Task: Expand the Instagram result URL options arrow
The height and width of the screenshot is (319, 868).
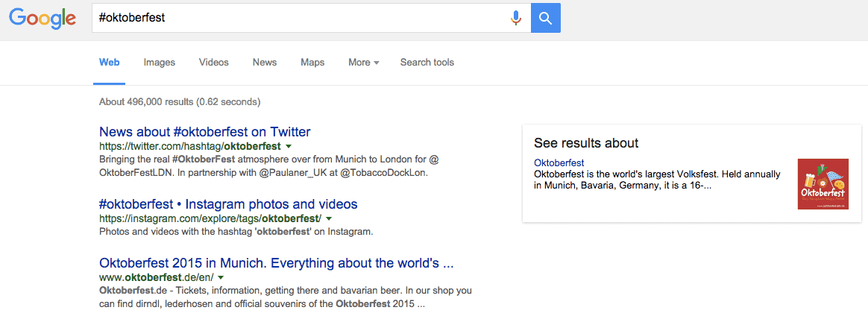Action: tap(328, 219)
